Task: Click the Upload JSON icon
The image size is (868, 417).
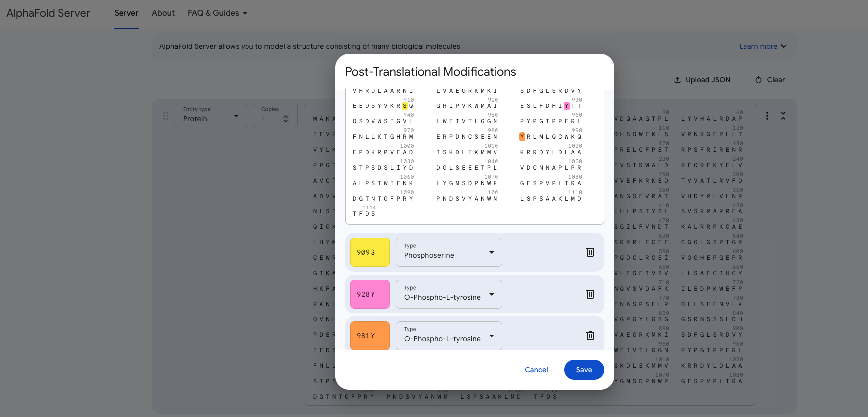Action: pos(677,80)
